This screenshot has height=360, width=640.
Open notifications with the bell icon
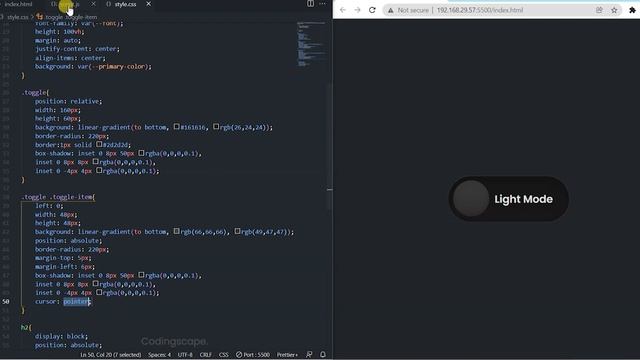coord(323,355)
